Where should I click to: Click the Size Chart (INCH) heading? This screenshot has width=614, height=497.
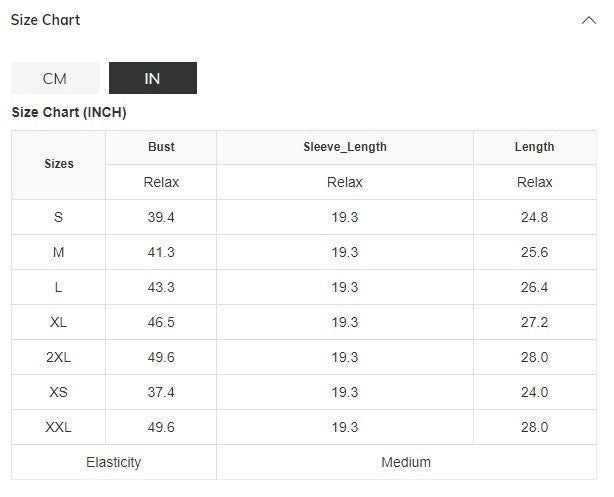tap(69, 112)
